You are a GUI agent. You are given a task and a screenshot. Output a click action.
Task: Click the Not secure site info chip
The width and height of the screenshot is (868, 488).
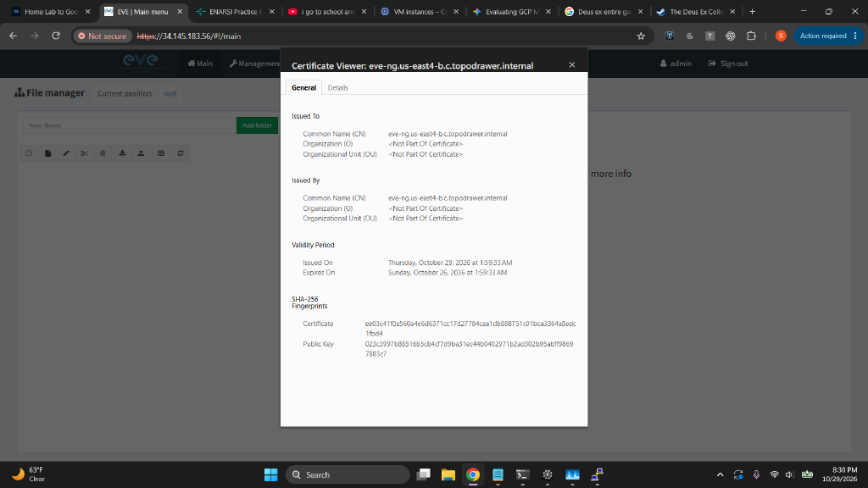pyautogui.click(x=103, y=36)
